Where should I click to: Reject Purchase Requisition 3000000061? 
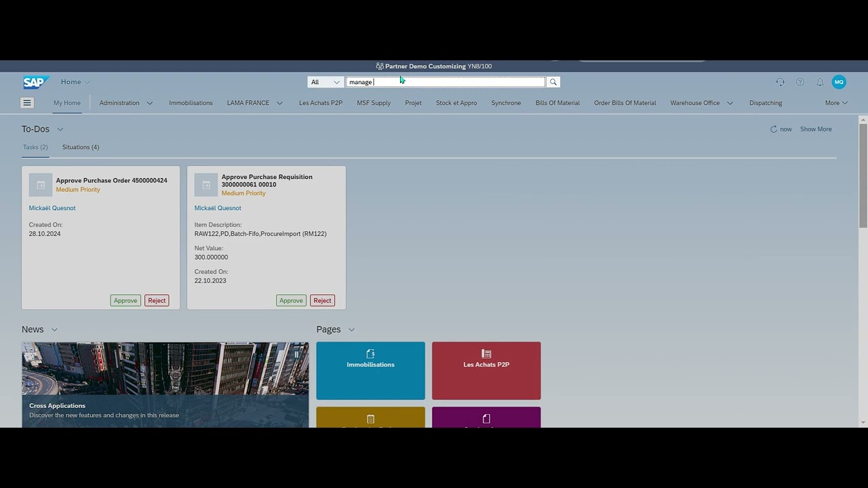322,300
